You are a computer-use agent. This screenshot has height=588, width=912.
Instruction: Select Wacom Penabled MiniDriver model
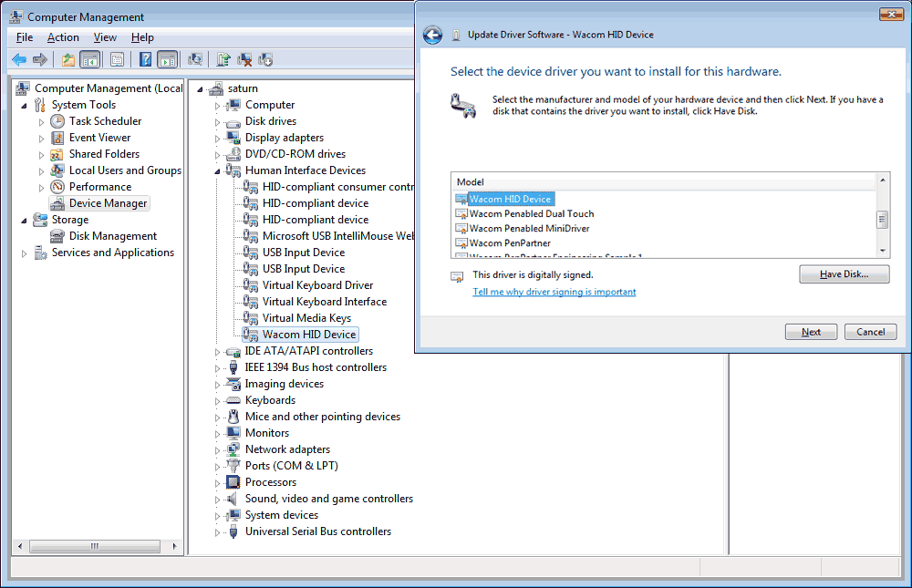tap(529, 228)
